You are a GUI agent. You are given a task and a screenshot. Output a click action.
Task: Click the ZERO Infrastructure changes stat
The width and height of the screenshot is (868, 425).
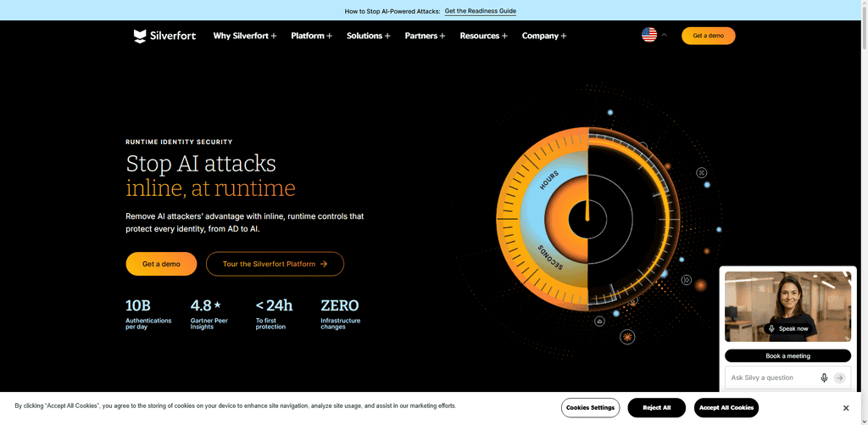point(341,314)
